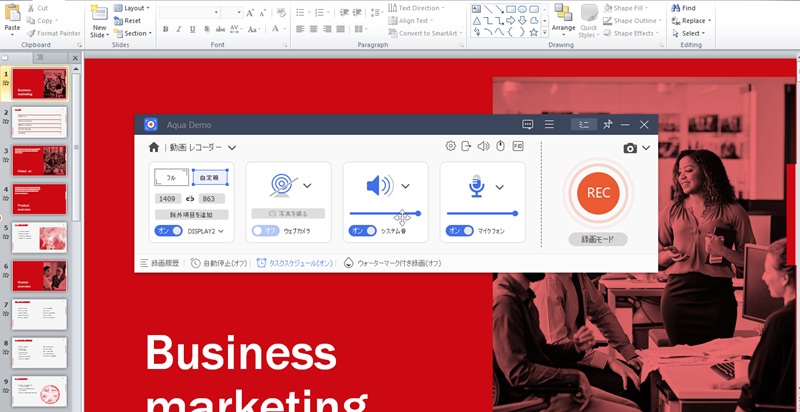Expand system sound options chevron
The width and height of the screenshot is (800, 412).
pos(405,186)
